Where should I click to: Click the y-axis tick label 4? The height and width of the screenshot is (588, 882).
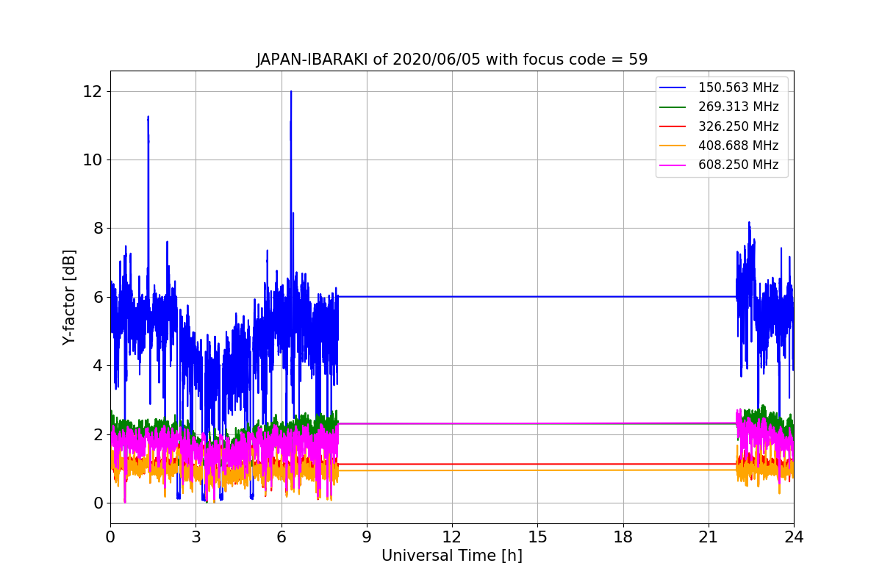point(96,366)
